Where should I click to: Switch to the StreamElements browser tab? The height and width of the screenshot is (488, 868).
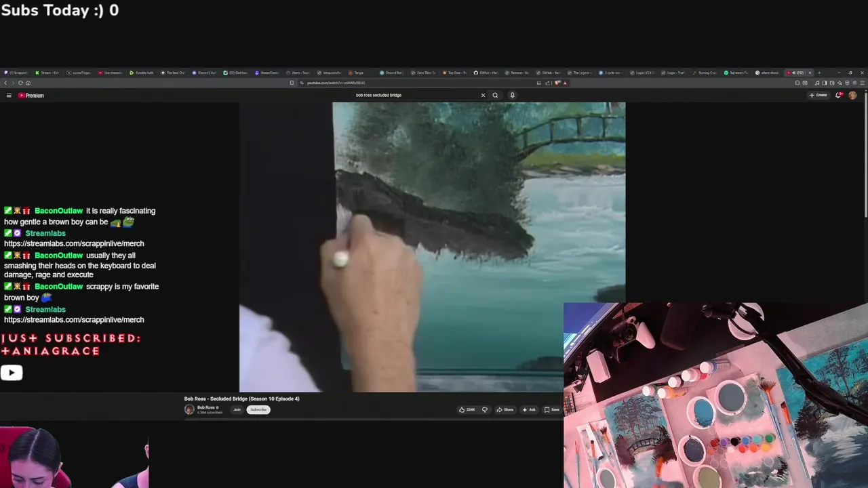[x=268, y=73]
